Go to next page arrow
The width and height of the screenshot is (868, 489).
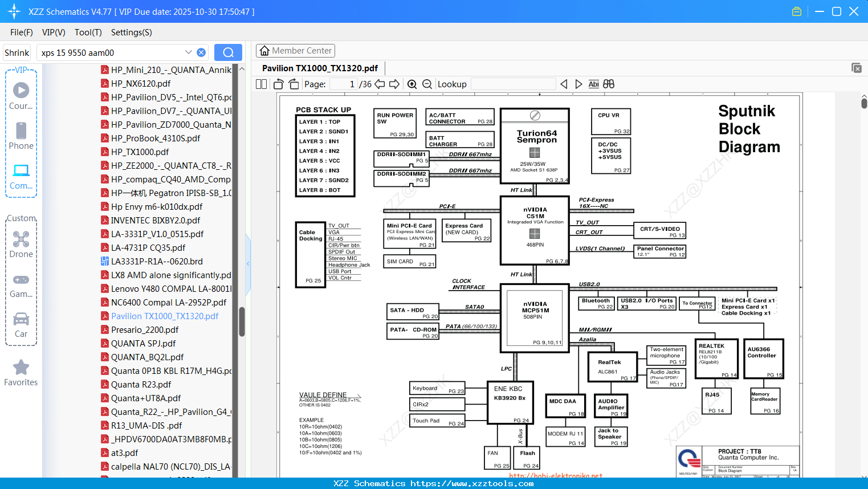(394, 84)
